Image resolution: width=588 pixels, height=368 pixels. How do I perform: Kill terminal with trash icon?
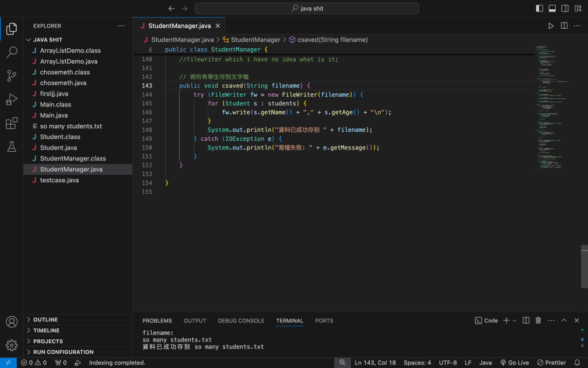[x=538, y=320]
